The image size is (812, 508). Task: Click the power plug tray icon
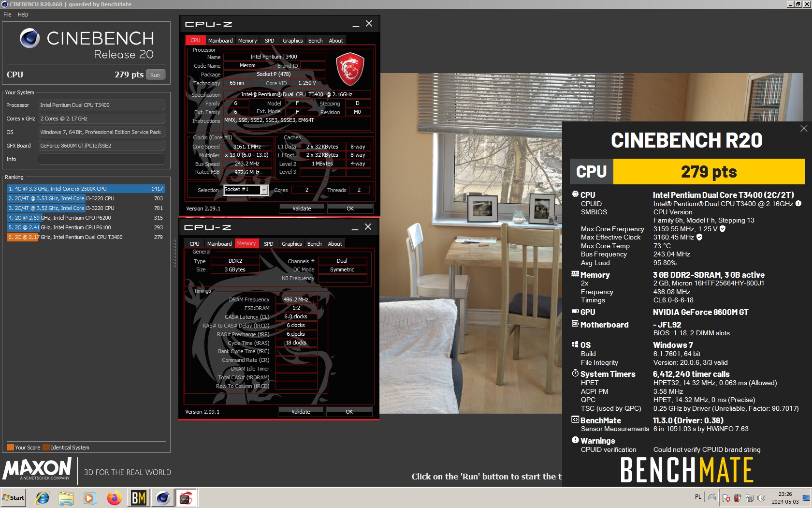[738, 498]
